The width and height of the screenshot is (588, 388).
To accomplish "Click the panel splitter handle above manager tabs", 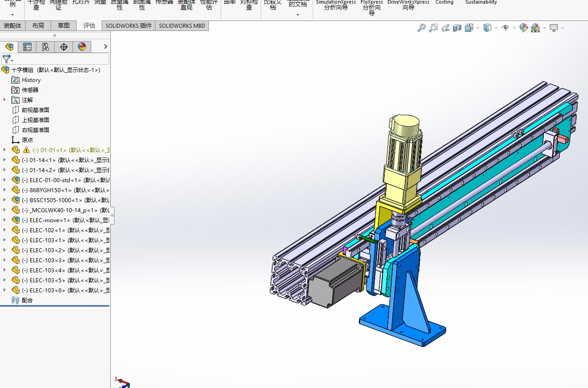I will tap(55, 35).
